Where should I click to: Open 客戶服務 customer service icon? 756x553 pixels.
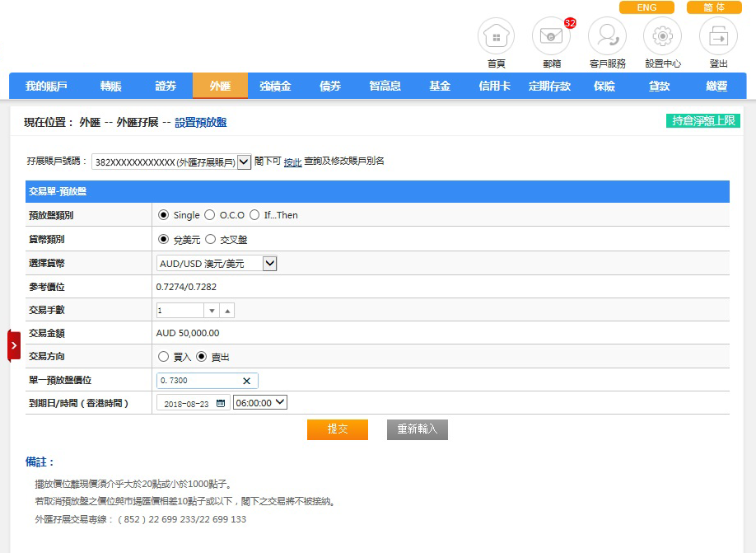point(607,36)
